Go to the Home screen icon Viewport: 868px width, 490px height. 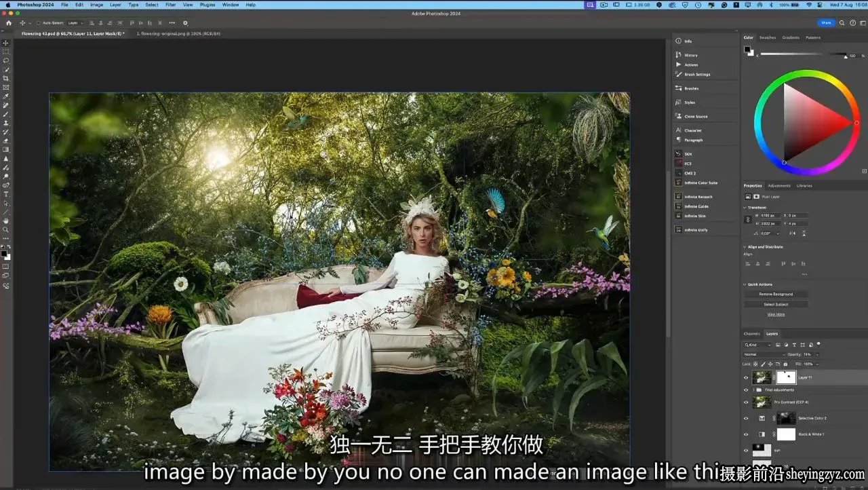coord(9,22)
